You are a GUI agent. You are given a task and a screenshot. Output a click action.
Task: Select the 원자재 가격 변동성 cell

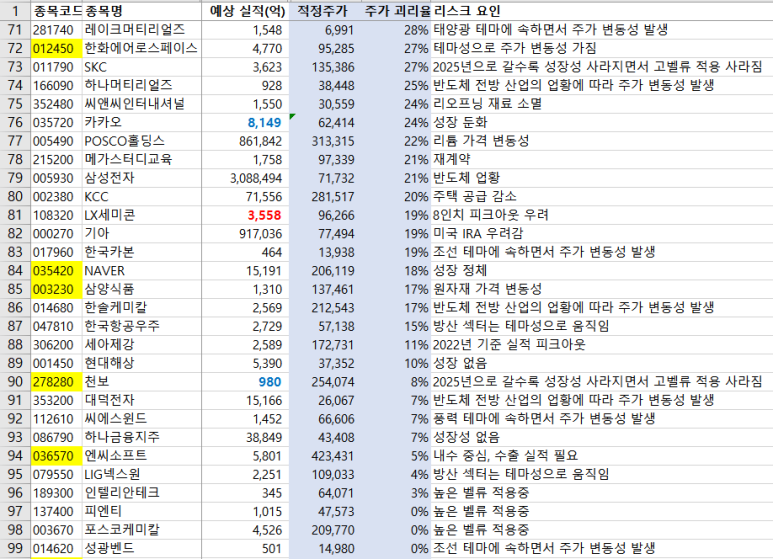[x=601, y=289]
